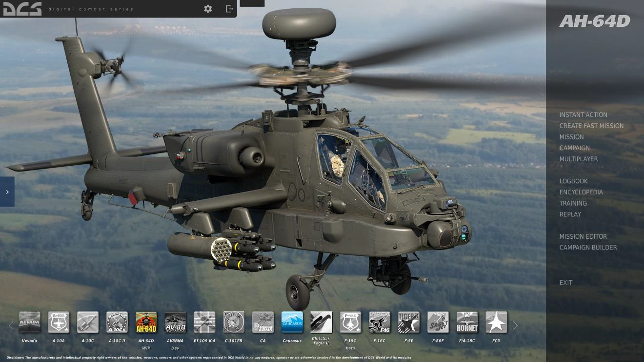This screenshot has height=362, width=644.
Task: Select the A-10C II module icon
Action: [x=117, y=323]
